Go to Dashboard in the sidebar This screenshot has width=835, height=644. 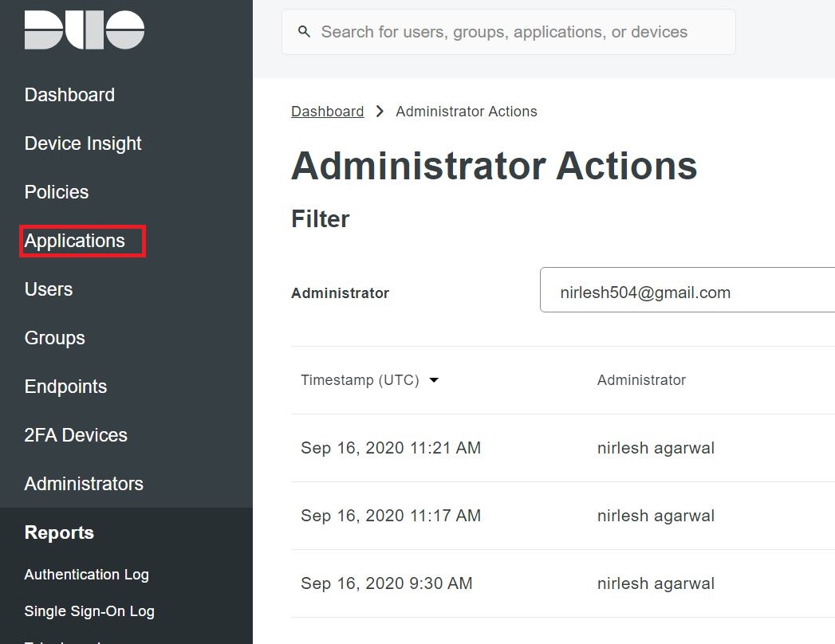click(x=69, y=95)
